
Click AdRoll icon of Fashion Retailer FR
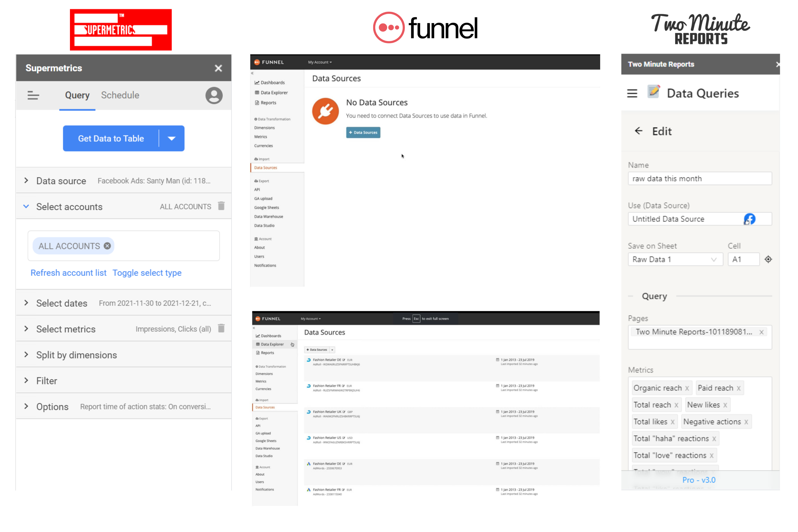tap(308, 386)
